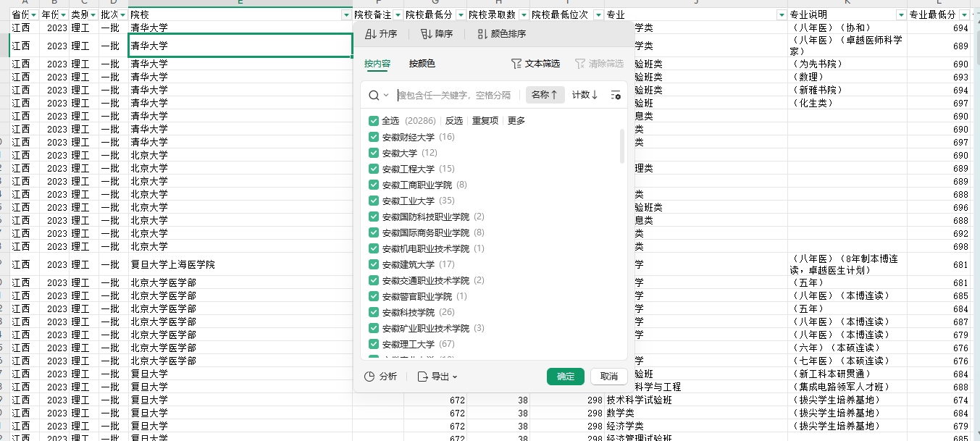Open the 院校最低分 column filter dropdown
Screen dimensions: 980x441
[x=461, y=14]
